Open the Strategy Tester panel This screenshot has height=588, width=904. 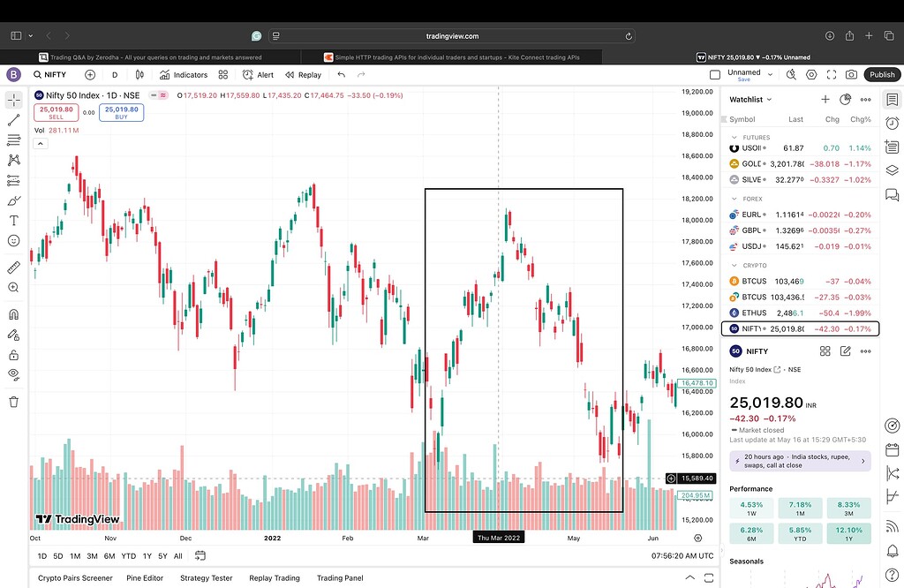pos(206,578)
